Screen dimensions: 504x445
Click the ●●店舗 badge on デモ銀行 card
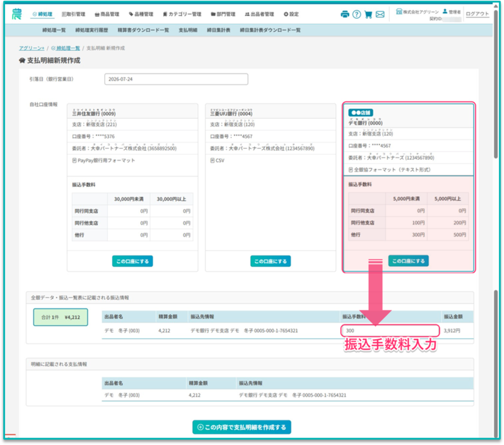coord(361,113)
